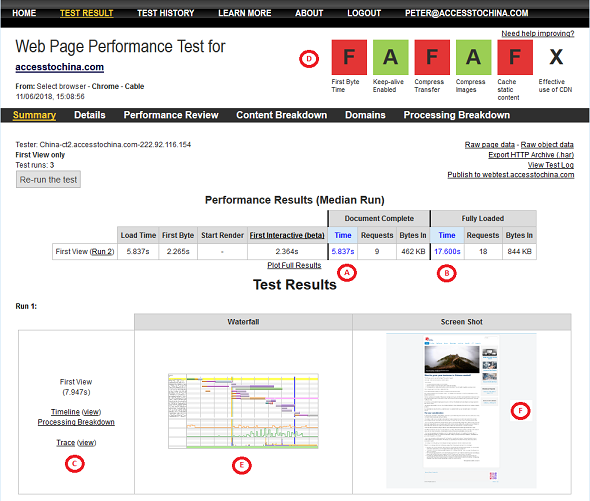
Task: Click the Fully Loaded time 17.600s
Action: (x=447, y=251)
